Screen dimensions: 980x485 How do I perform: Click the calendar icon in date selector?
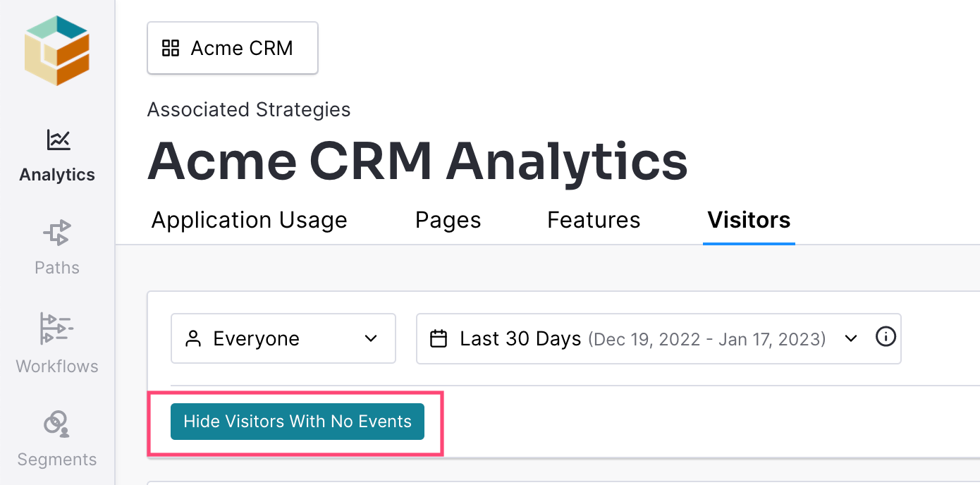coord(439,339)
